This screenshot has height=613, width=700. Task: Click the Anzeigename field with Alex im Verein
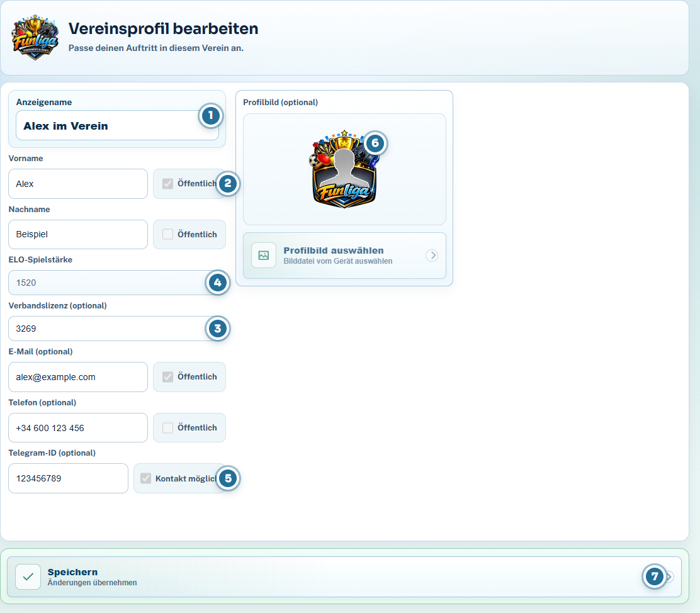coord(118,125)
